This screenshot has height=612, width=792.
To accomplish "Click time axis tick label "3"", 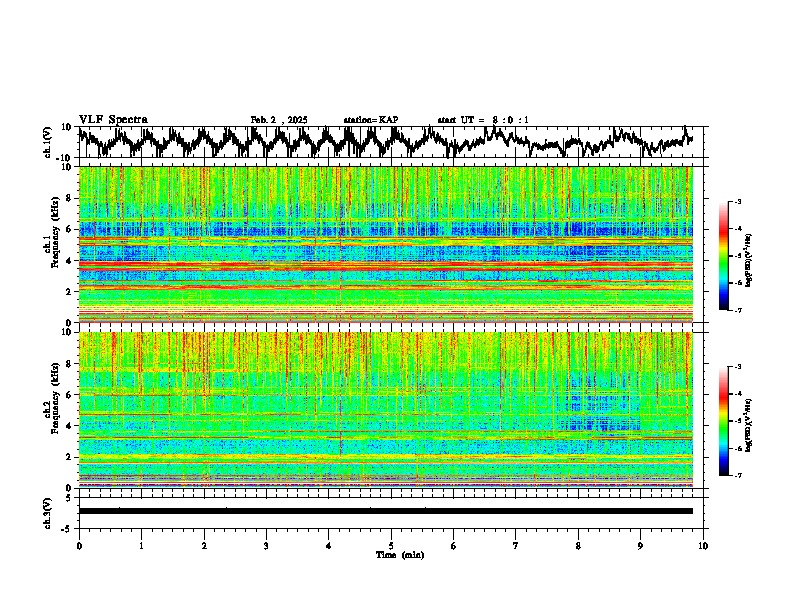I will [x=266, y=546].
